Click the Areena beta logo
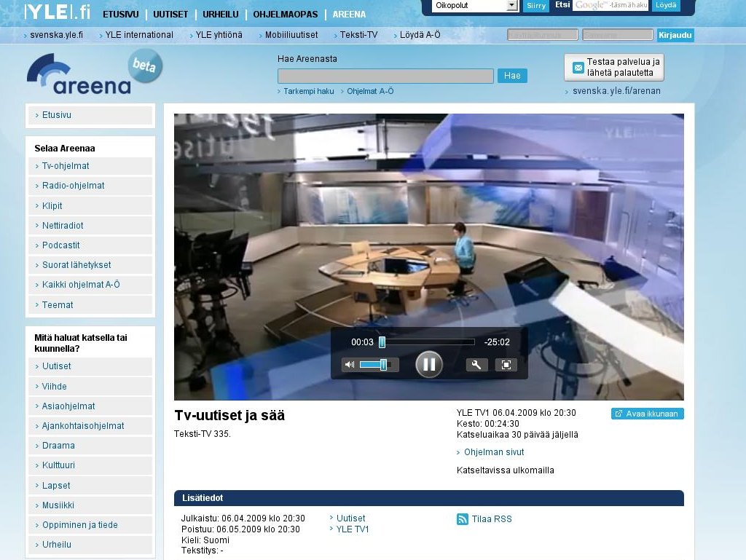The height and width of the screenshot is (560, 746). 95,72
